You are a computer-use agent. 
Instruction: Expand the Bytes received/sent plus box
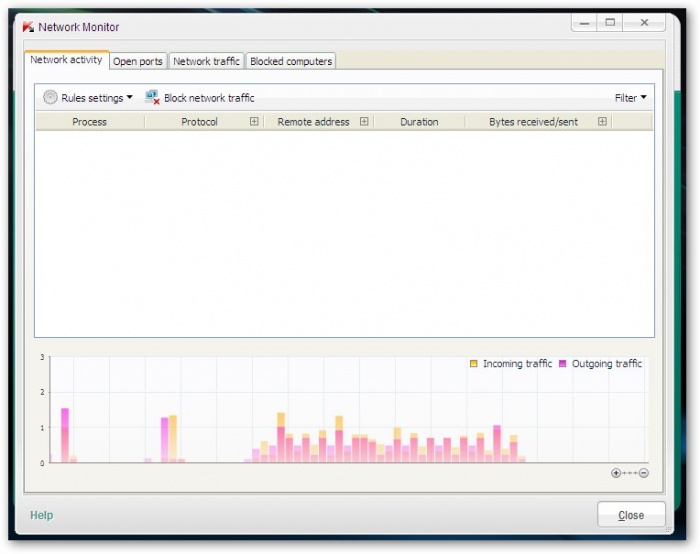pos(602,121)
